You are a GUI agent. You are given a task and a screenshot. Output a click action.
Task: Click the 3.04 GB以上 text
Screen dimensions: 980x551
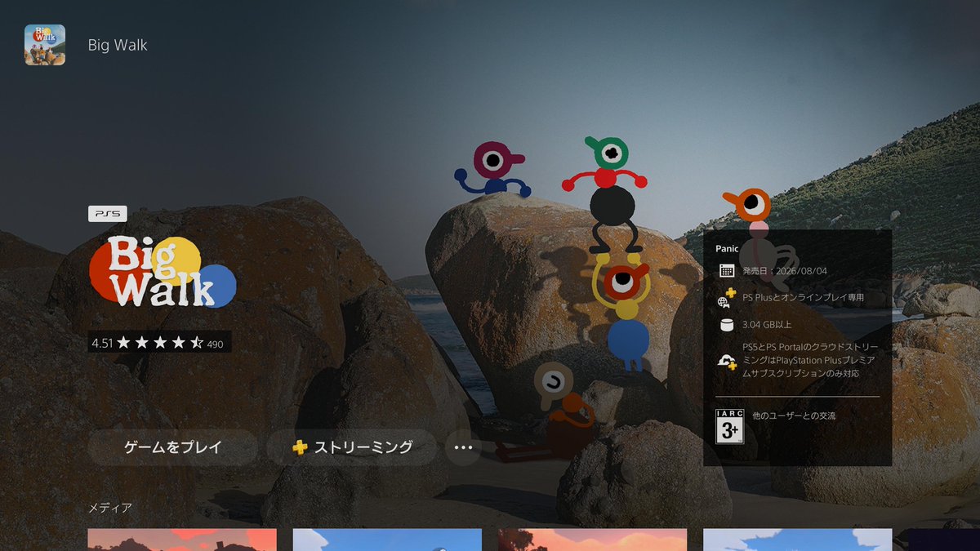(767, 325)
